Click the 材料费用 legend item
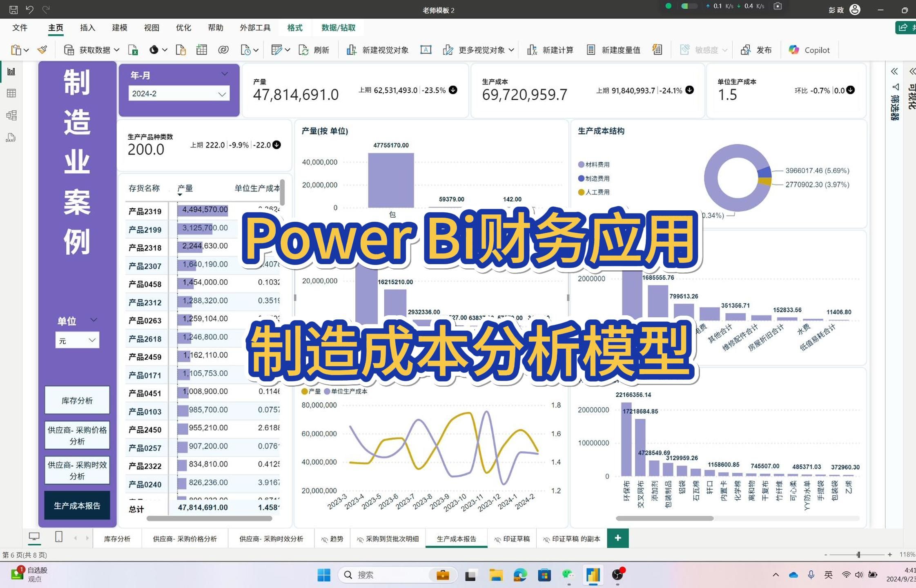916x588 pixels. pyautogui.click(x=594, y=165)
